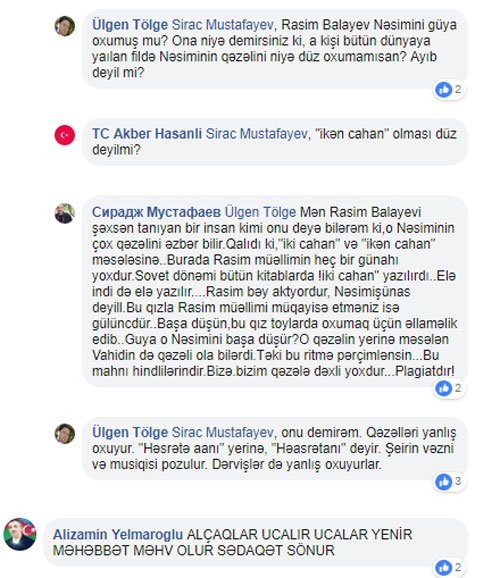Open Ülgen Tölge name link in first comment
The width and height of the screenshot is (500, 578).
130,25
